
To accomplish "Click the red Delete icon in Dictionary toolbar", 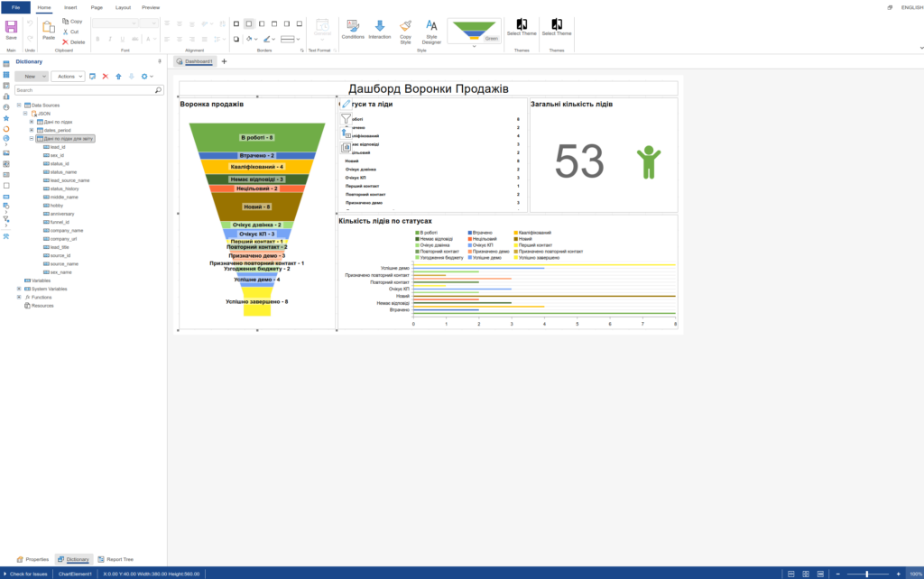I will [x=106, y=77].
